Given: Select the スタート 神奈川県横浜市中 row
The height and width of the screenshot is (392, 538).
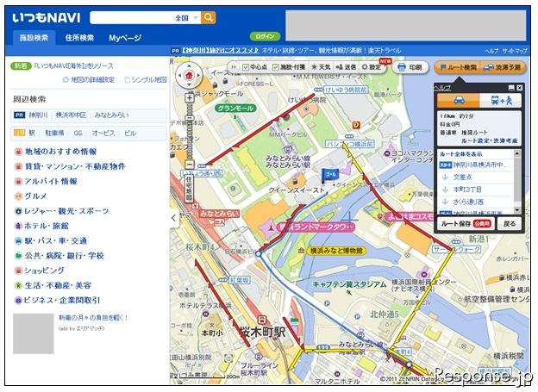Looking at the screenshot, I should (x=476, y=165).
